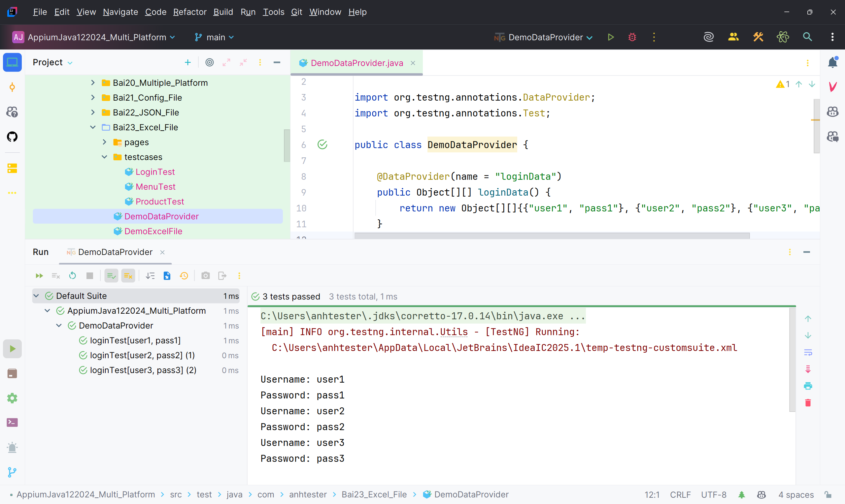845x504 pixels.
Task: Clear console output with the trash icon
Action: point(808,403)
